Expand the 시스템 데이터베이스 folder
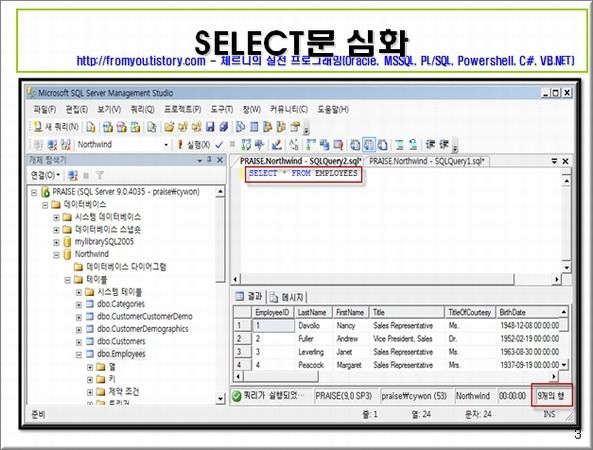The width and height of the screenshot is (593, 450). tap(56, 217)
